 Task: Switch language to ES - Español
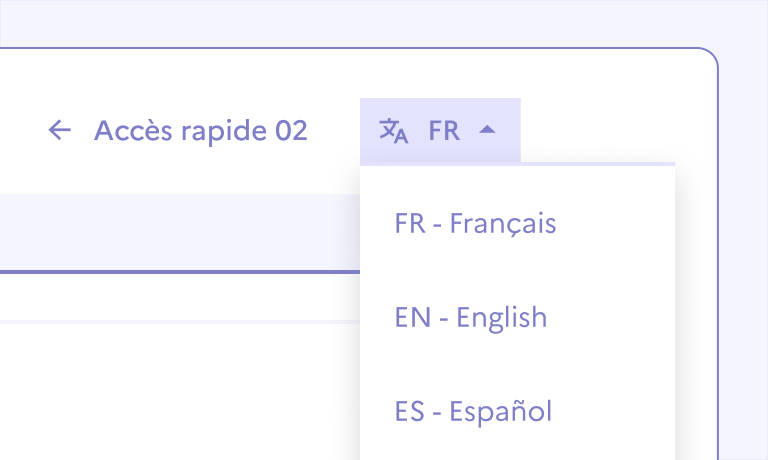click(473, 411)
